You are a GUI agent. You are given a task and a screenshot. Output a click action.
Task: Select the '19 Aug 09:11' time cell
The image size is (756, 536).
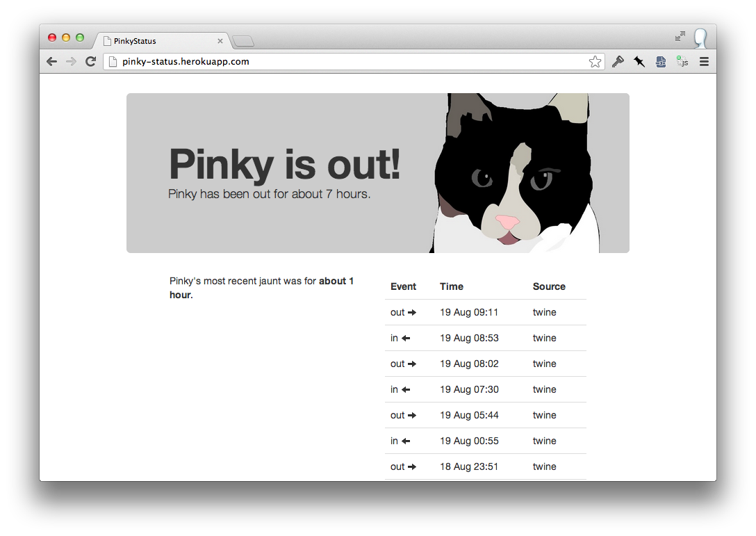(x=469, y=312)
